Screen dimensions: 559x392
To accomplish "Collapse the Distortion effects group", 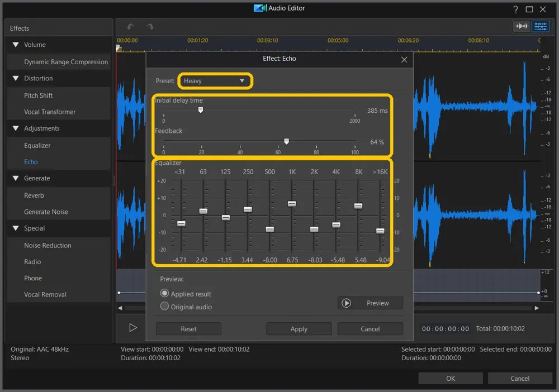I will 15,78.
